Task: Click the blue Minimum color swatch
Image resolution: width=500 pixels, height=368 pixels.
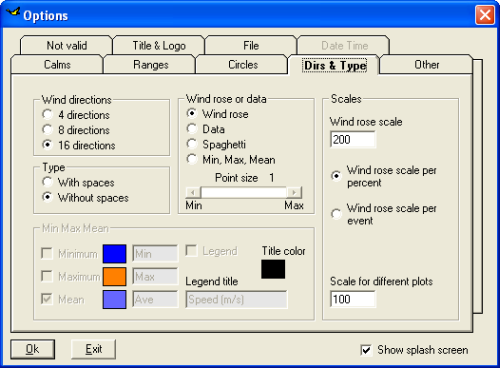Action: coord(115,254)
